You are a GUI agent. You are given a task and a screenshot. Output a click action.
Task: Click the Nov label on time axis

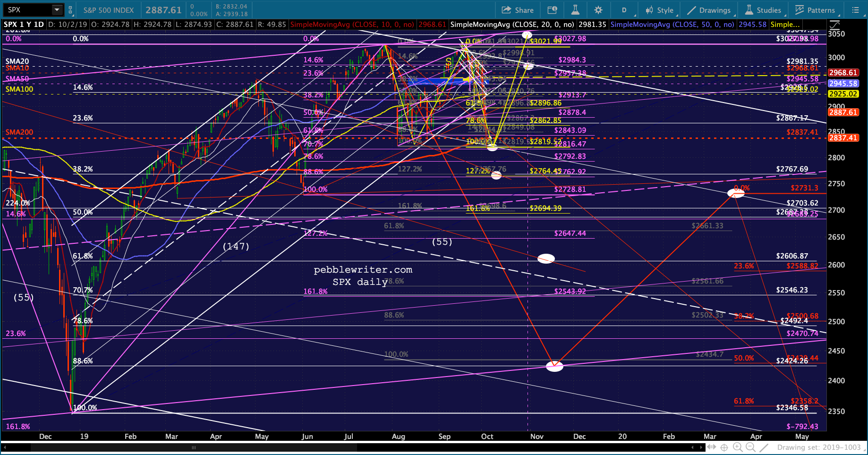[537, 437]
